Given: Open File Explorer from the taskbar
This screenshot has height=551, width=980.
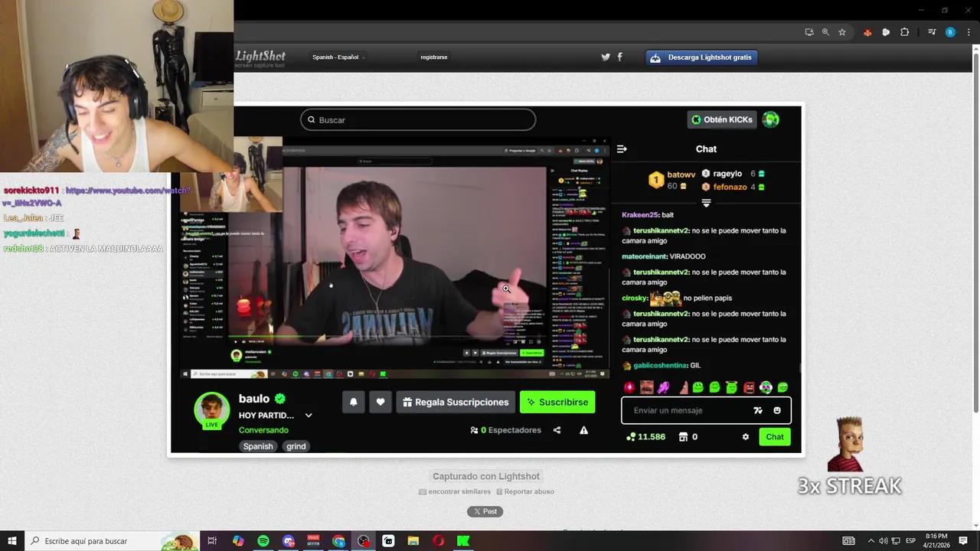Looking at the screenshot, I should (x=413, y=541).
